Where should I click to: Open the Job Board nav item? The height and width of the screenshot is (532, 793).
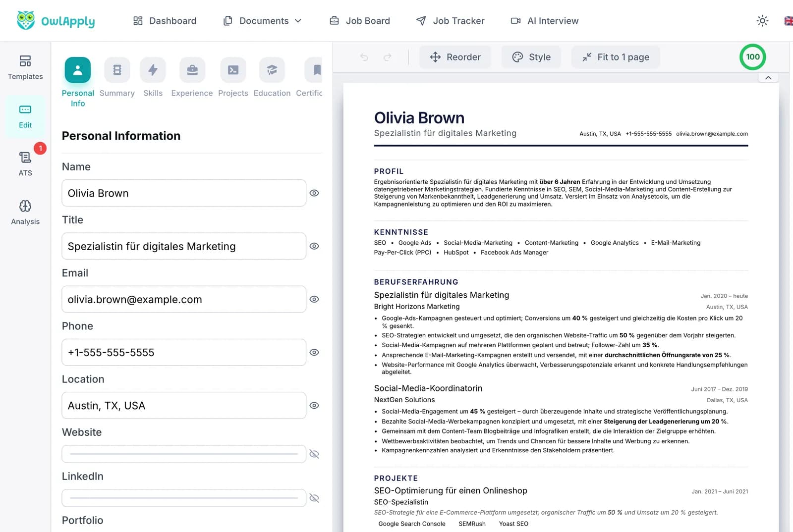click(x=360, y=21)
